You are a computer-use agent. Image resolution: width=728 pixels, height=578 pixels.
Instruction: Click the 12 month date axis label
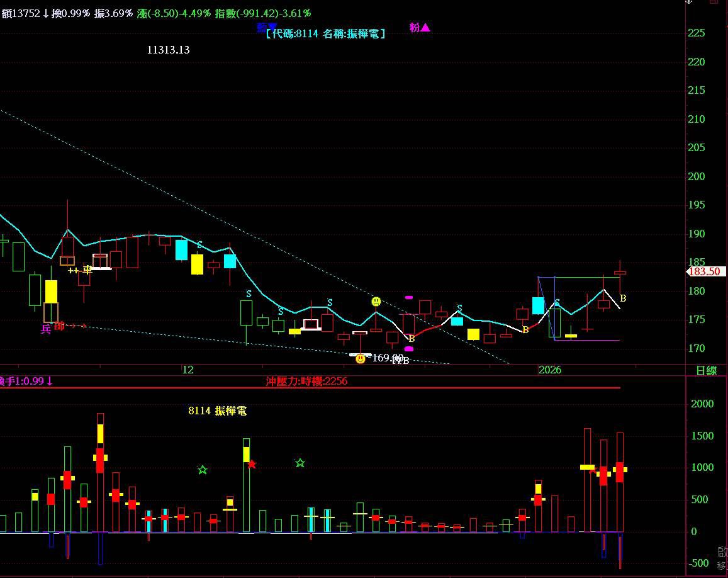point(188,370)
